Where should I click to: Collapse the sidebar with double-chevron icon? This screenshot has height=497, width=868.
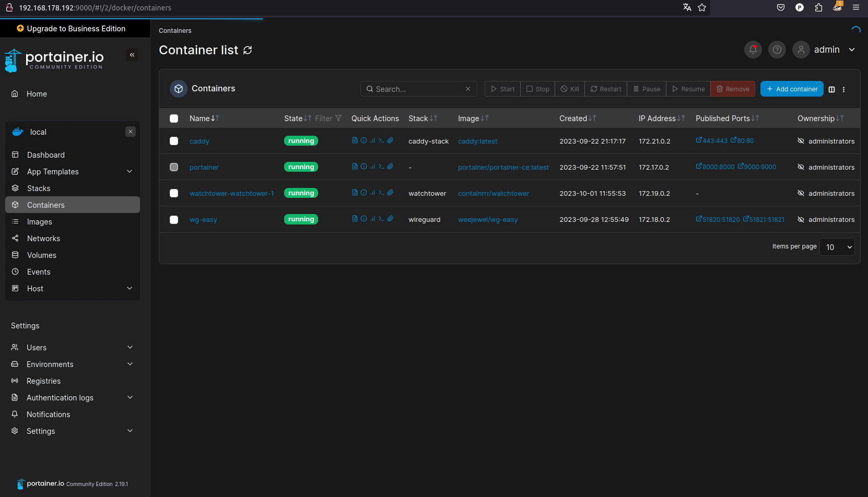click(x=132, y=55)
